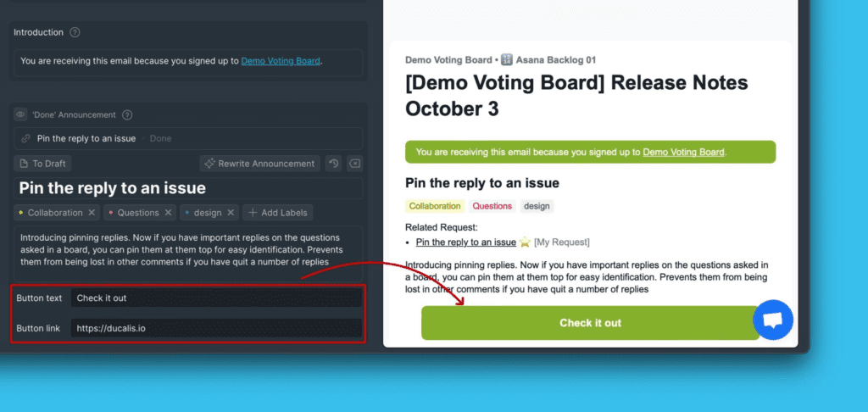Image resolution: width=868 pixels, height=412 pixels.
Task: Open the blue chat support bubble
Action: 773,320
